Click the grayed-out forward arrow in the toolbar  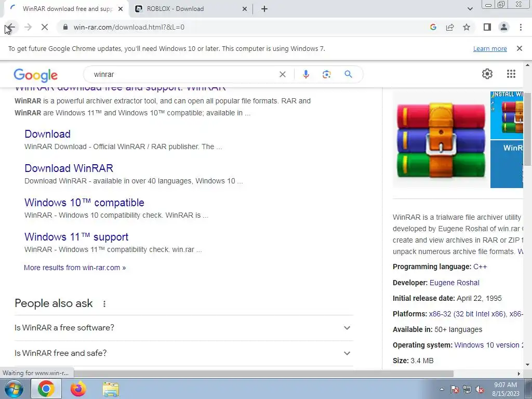click(28, 27)
